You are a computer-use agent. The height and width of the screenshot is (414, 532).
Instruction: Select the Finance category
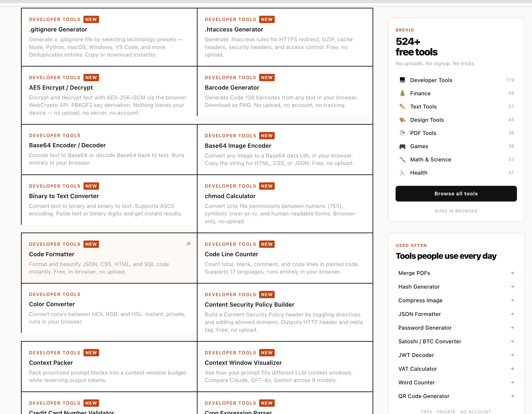456,93
